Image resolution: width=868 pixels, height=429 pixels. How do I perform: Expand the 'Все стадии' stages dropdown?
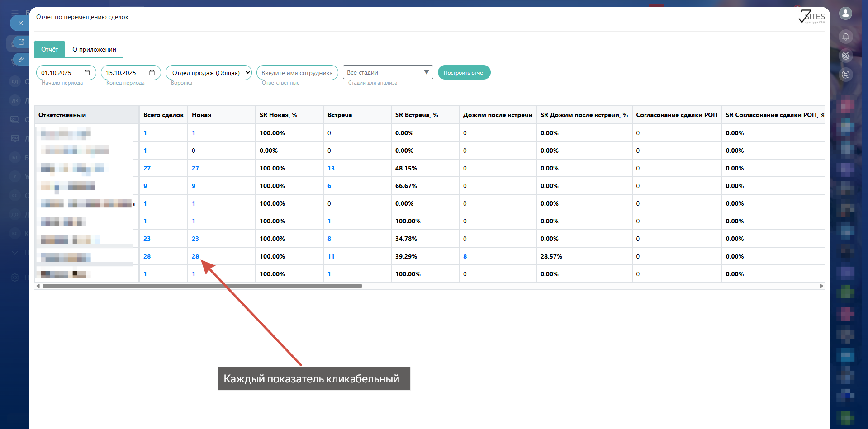(388, 72)
